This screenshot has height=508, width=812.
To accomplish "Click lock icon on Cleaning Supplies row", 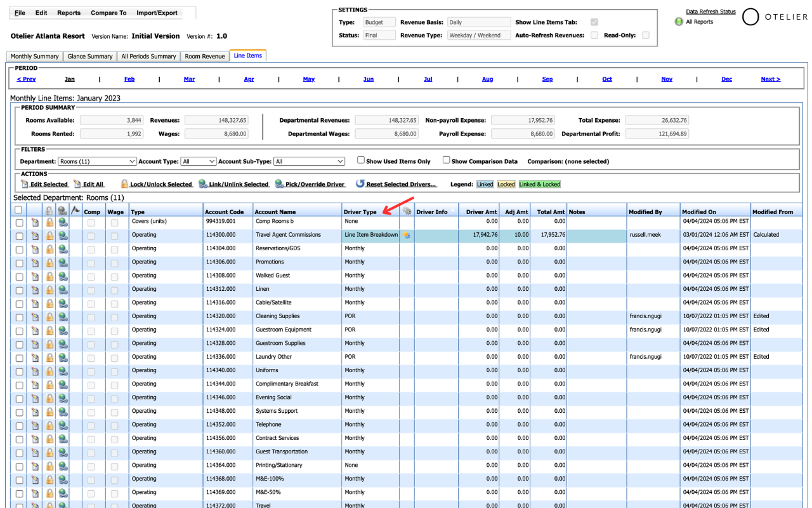I will (49, 317).
